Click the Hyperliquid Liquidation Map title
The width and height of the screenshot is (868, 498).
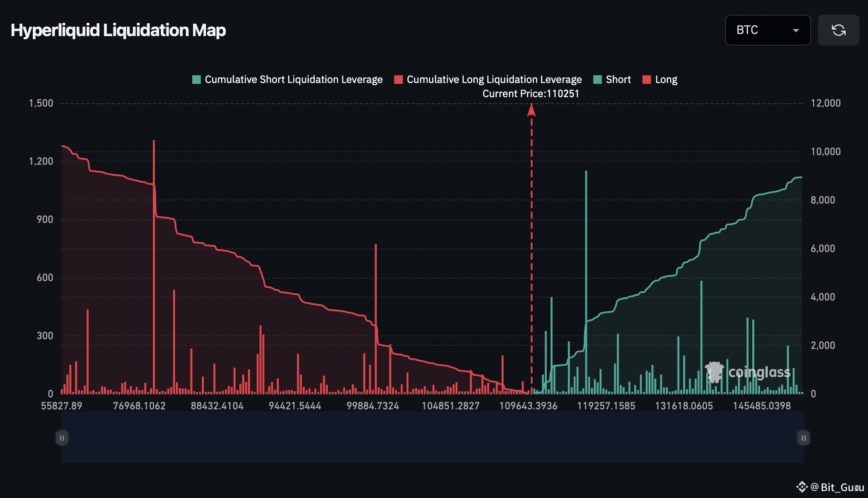118,30
